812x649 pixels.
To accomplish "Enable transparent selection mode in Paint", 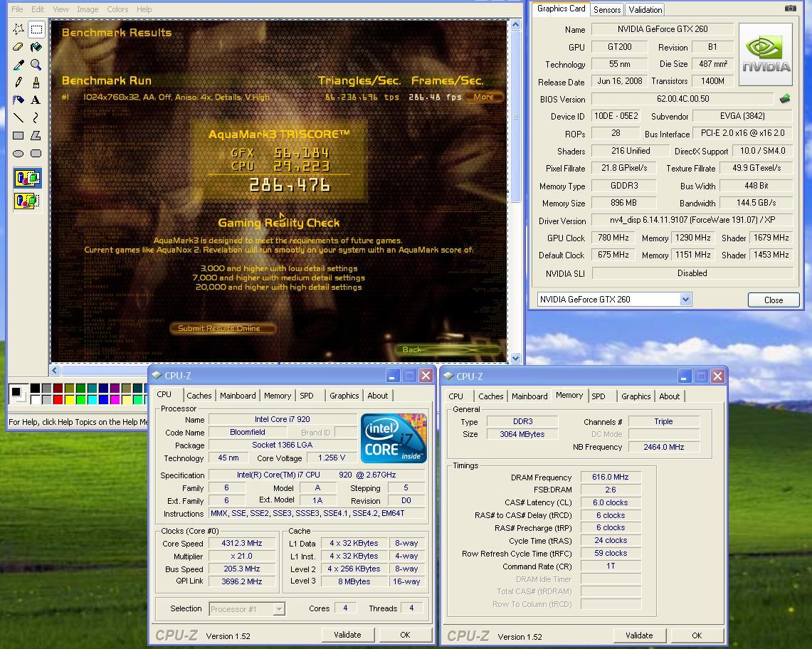I will pos(27,201).
